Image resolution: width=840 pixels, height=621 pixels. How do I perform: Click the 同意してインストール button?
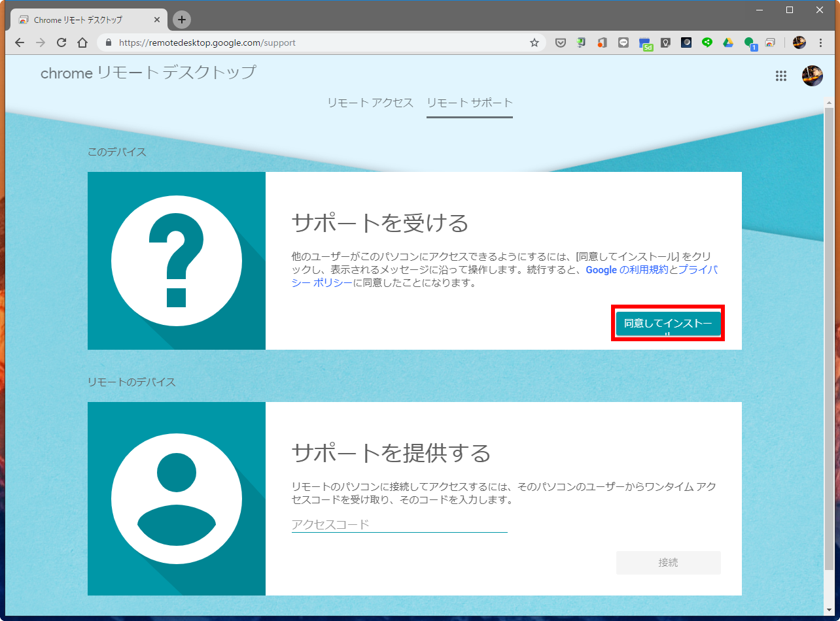click(x=668, y=324)
